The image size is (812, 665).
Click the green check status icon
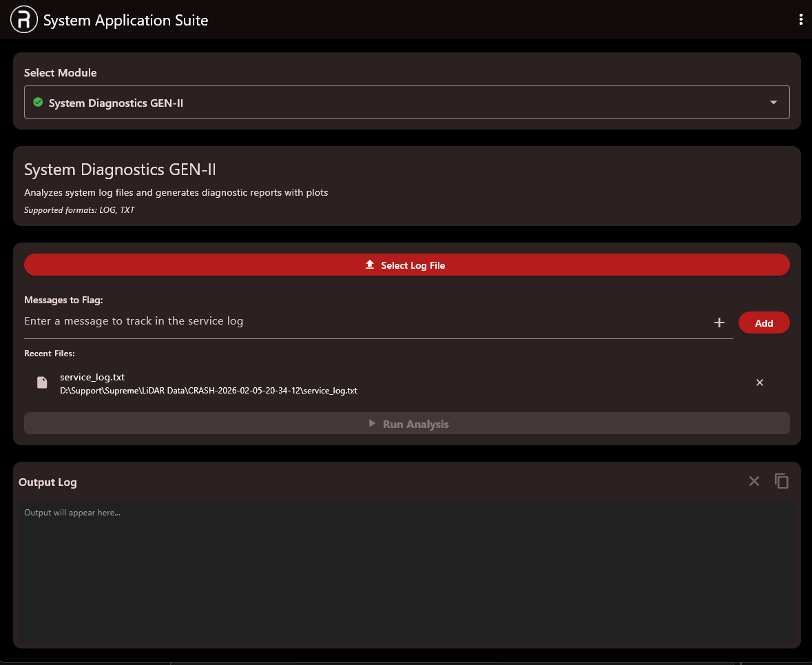coord(39,103)
